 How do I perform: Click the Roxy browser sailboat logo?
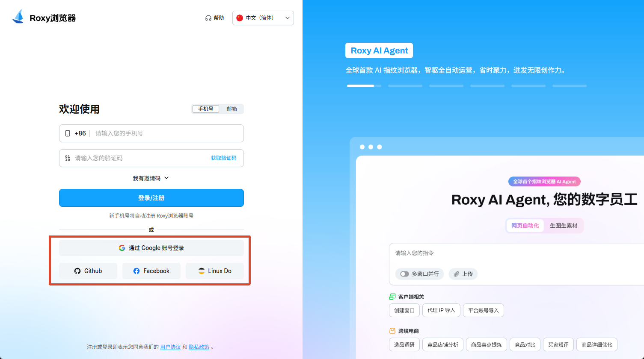[18, 17]
